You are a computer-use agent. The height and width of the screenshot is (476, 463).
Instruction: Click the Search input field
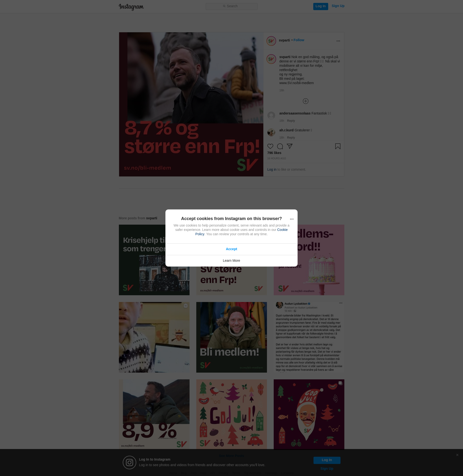pyautogui.click(x=231, y=6)
